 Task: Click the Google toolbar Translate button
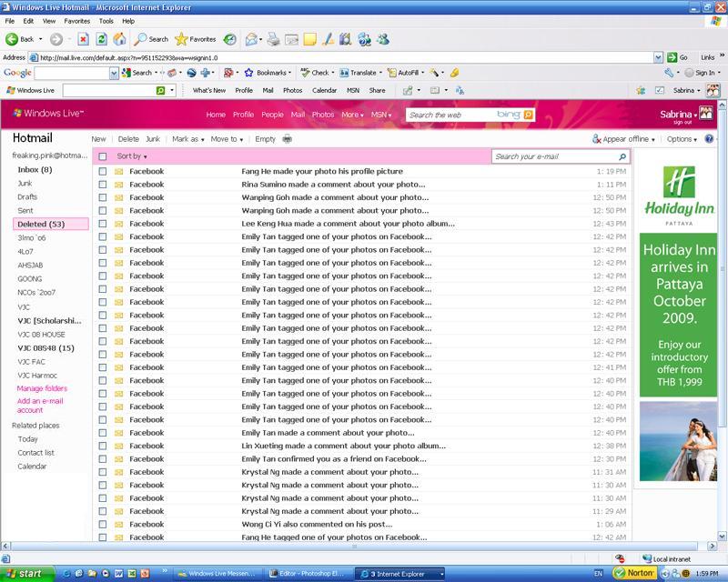tap(360, 73)
